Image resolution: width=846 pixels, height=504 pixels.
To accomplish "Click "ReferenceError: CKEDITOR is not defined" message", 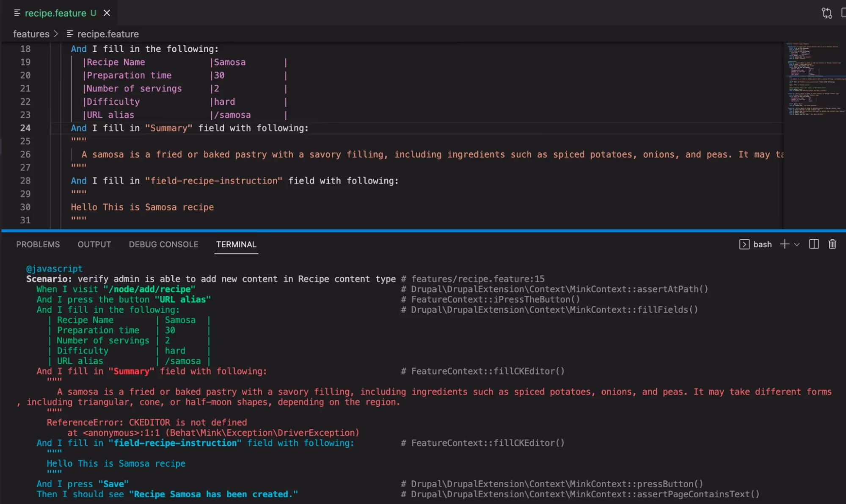I will pyautogui.click(x=146, y=422).
